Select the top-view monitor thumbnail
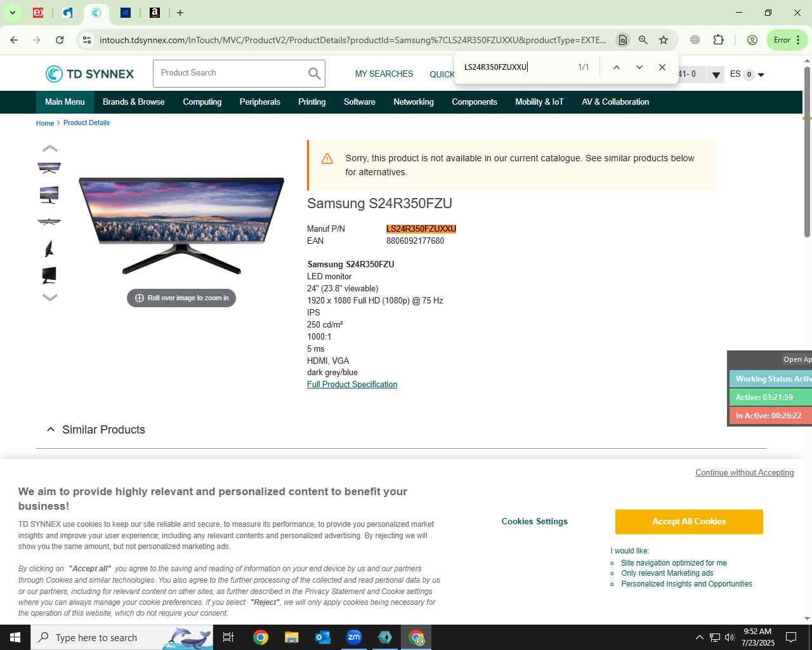812x650 pixels. pos(49,222)
